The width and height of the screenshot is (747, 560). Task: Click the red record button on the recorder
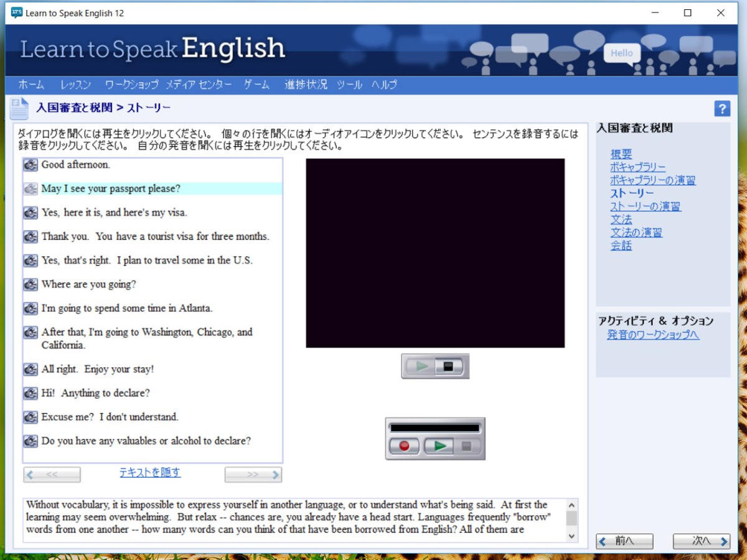403,446
